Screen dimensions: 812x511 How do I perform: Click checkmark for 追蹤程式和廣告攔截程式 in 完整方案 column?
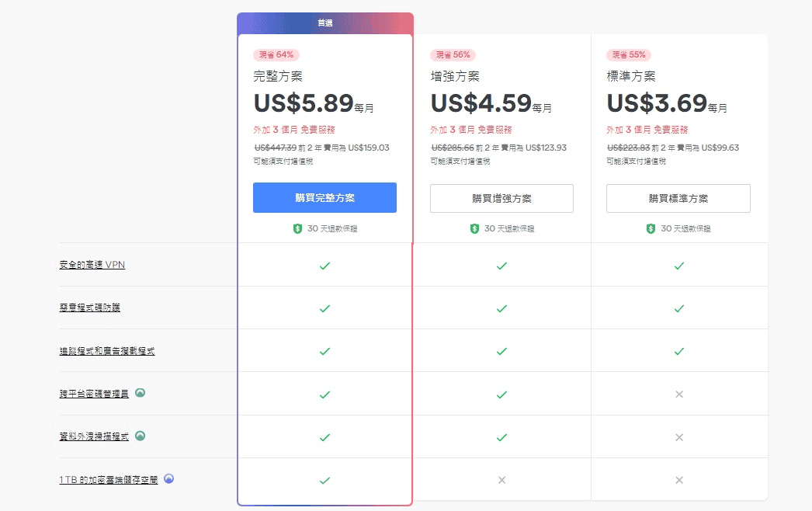324,351
